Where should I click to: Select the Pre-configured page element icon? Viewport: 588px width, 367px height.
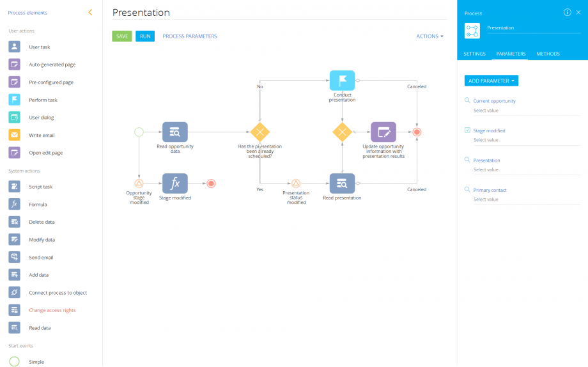(14, 82)
